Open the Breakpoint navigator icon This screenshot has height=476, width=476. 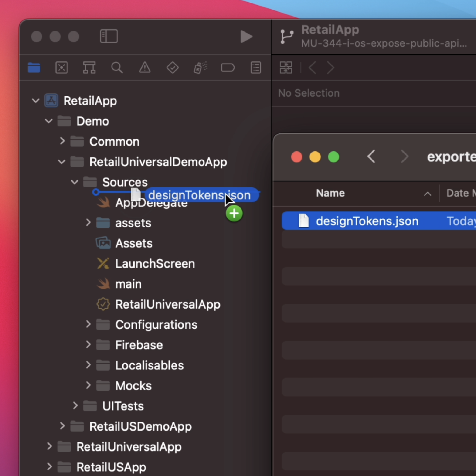[x=228, y=68]
